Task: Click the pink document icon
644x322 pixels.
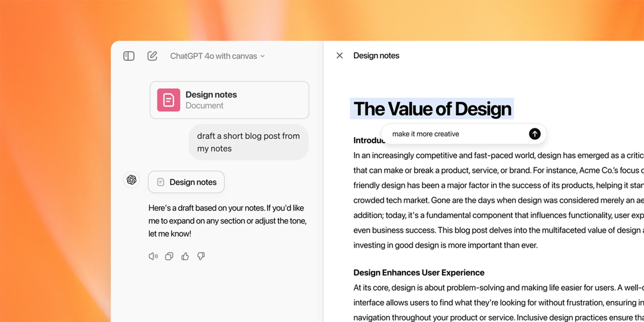Action: point(169,100)
